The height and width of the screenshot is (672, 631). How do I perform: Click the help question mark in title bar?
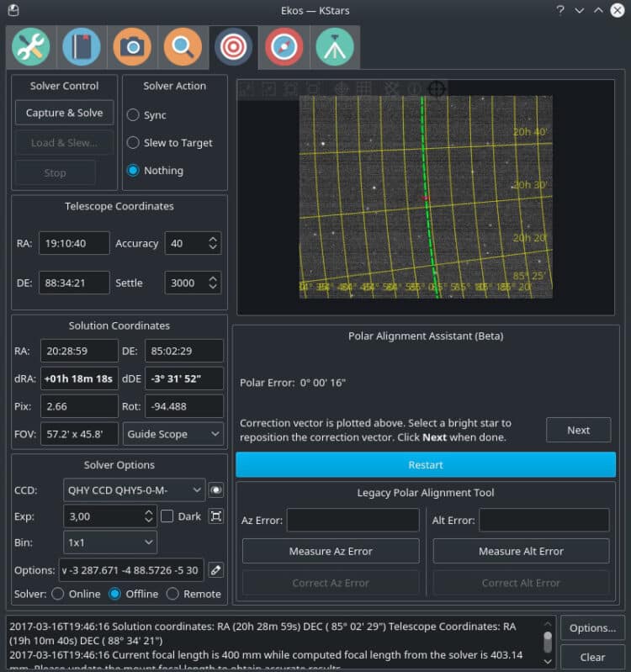tap(560, 10)
